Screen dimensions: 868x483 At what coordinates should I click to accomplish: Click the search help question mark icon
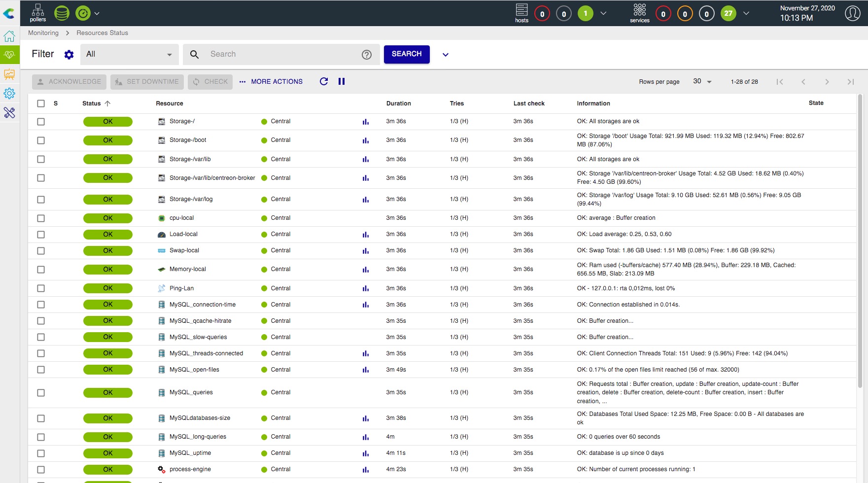(367, 55)
